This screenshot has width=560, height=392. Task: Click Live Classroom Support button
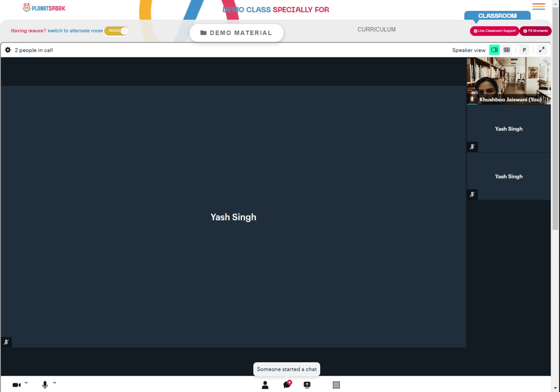tap(494, 31)
